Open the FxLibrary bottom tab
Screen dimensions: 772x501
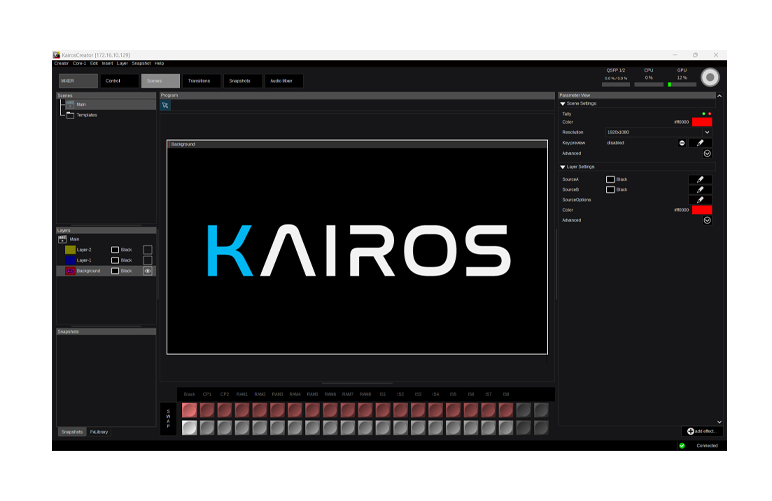click(99, 432)
